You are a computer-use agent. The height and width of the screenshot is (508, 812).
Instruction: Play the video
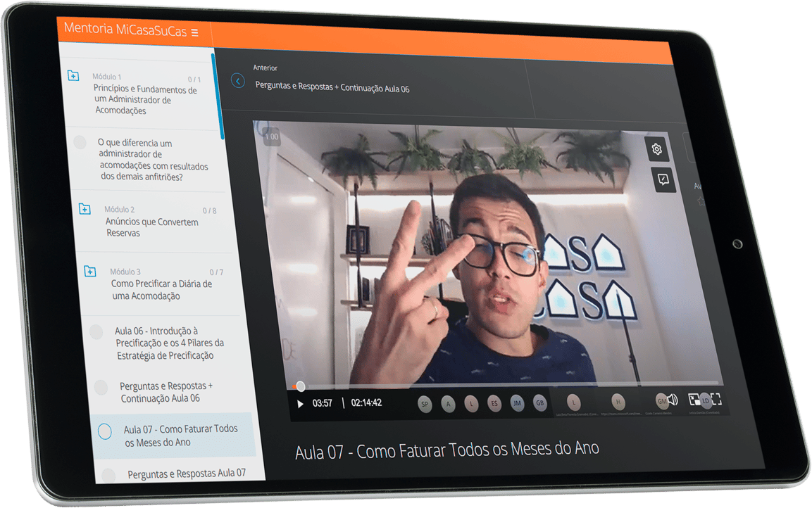(x=300, y=403)
